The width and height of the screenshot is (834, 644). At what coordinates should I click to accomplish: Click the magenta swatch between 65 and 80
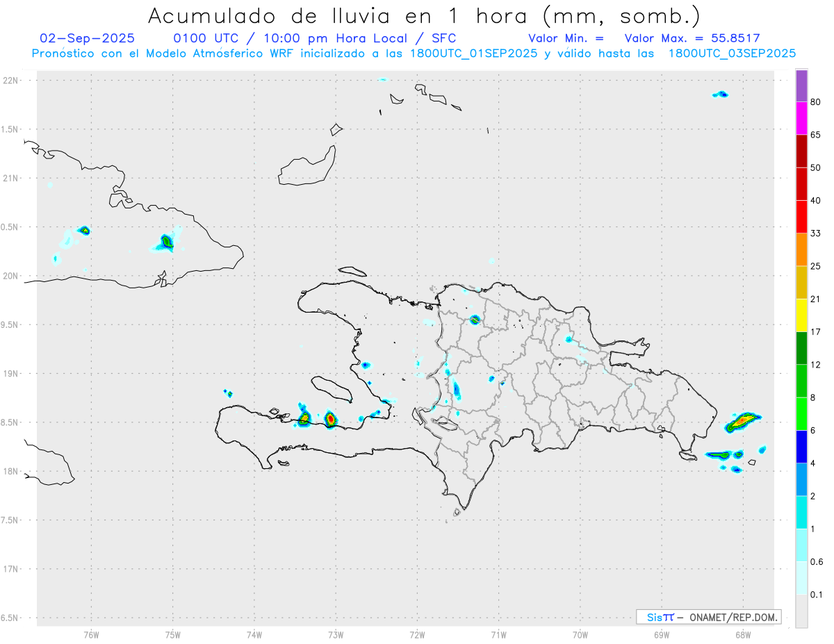[801, 118]
